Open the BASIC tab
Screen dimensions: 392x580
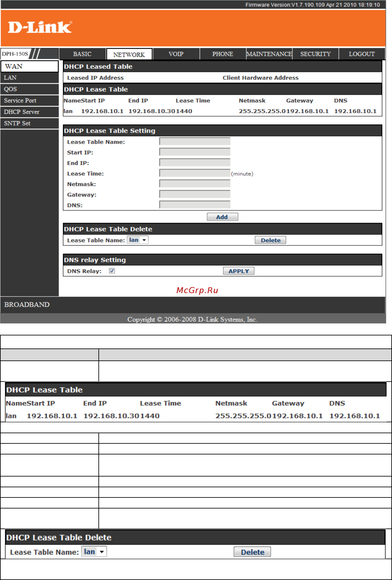(x=82, y=54)
